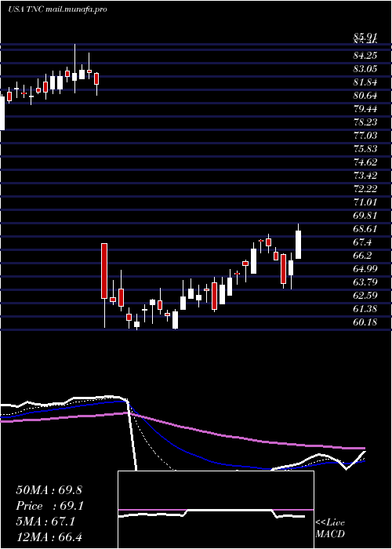Click the 73.42 price axis label
Viewport: 392px width, 549px height.
(x=365, y=176)
